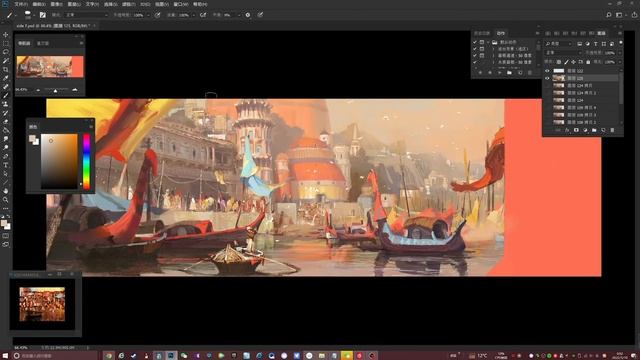Image resolution: width=640 pixels, height=360 pixels.
Task: Collapse the 默认动作 action set
Action: (488, 42)
